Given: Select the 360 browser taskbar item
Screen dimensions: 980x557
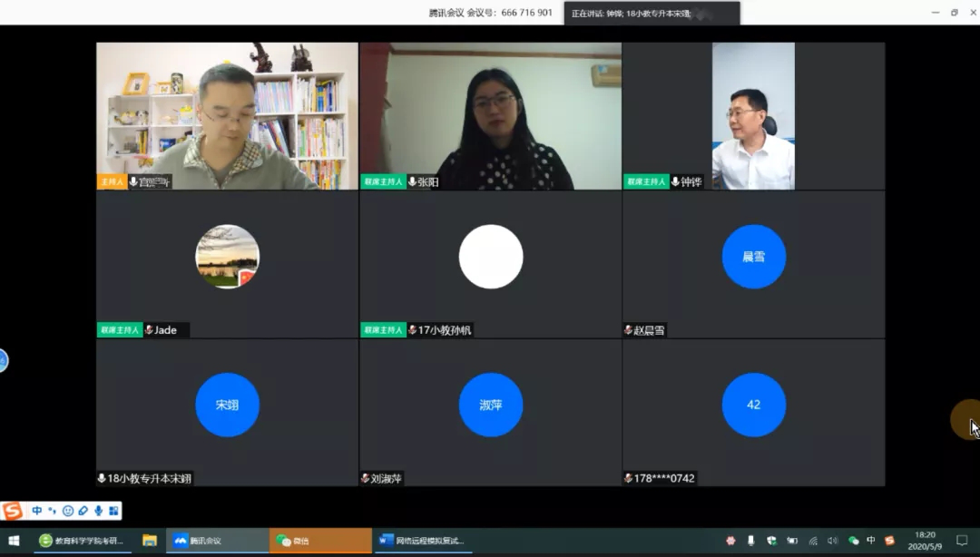Looking at the screenshot, I should tap(83, 541).
